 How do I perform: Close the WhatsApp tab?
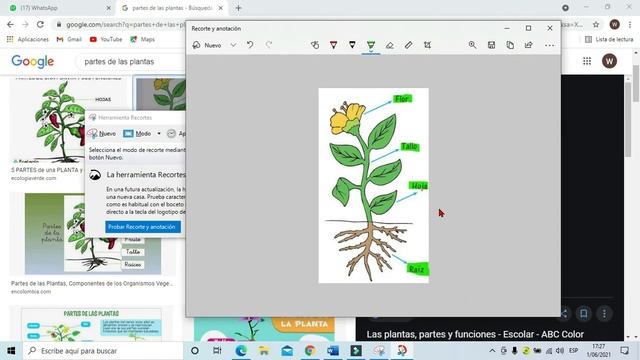[109, 8]
